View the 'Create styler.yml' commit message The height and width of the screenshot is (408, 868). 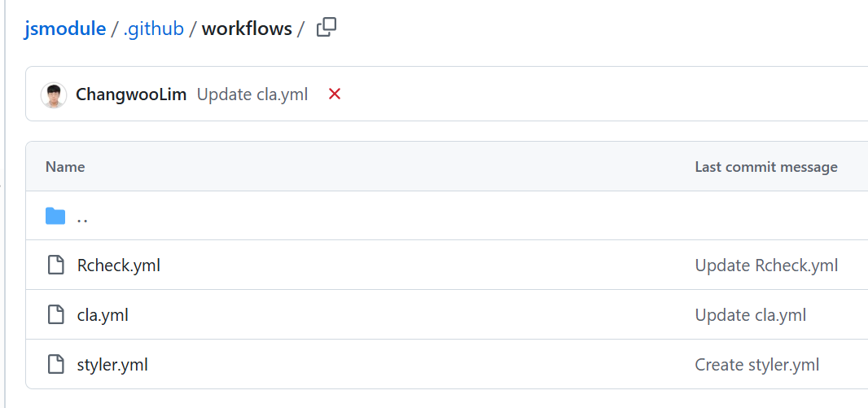[756, 365]
